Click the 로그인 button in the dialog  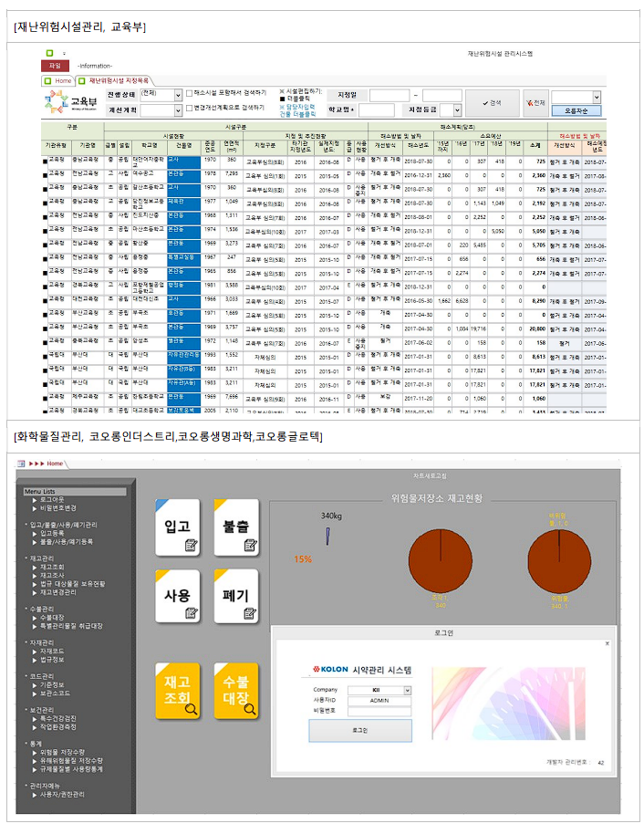(x=359, y=730)
